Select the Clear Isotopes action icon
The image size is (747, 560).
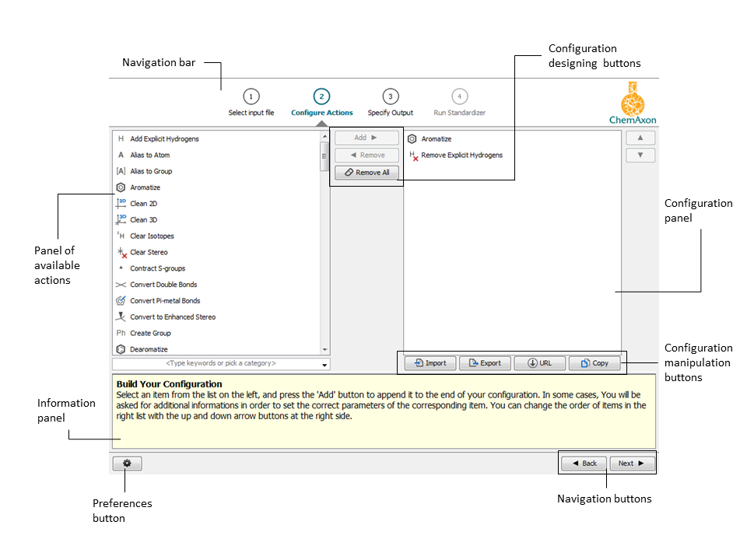point(121,236)
